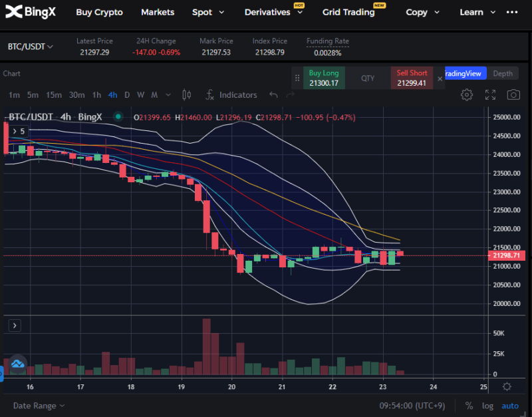This screenshot has width=532, height=417.
Task: Open the BTC/USDT pair dropdown
Action: [31, 47]
